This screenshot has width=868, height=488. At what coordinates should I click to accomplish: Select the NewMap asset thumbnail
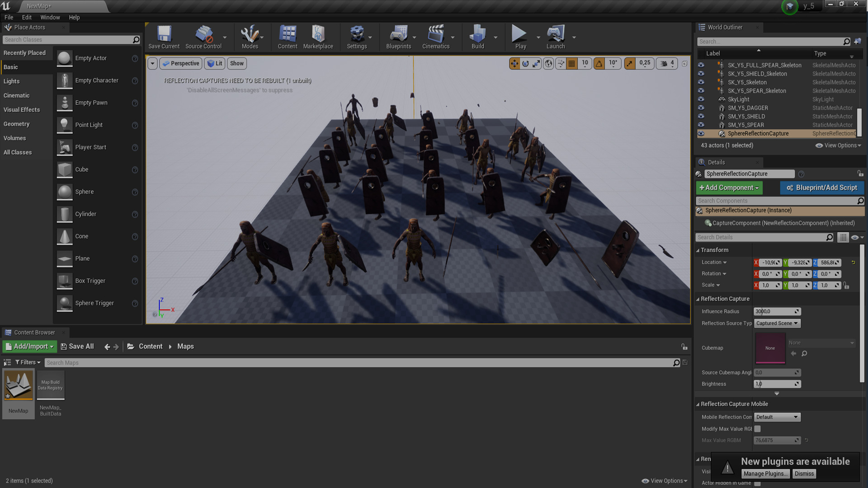(x=19, y=385)
